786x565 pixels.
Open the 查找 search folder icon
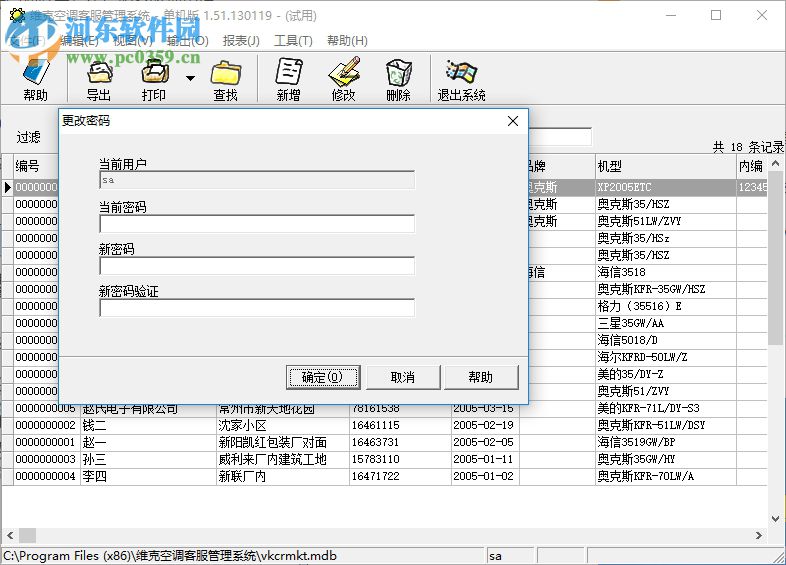(226, 79)
